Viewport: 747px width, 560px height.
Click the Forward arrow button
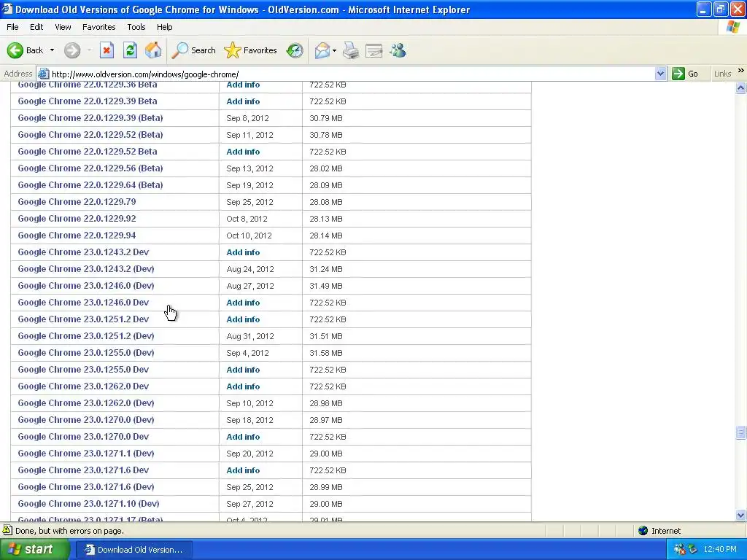click(x=72, y=50)
